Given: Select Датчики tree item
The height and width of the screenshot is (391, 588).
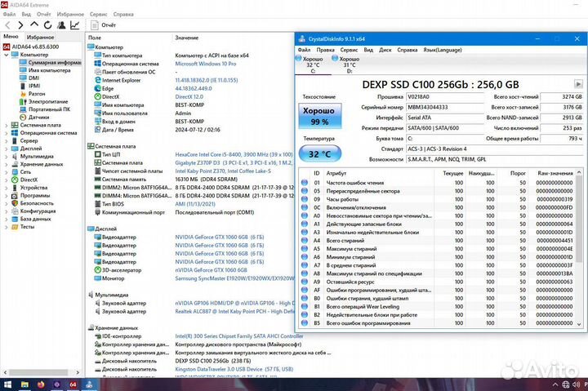Looking at the screenshot, I should coord(34,118).
